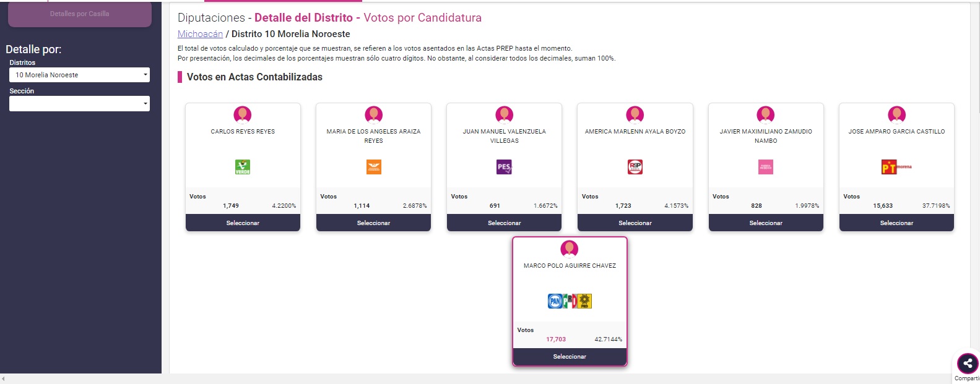This screenshot has height=384, width=980.
Task: Click the PES purple party logo
Action: coord(505,167)
